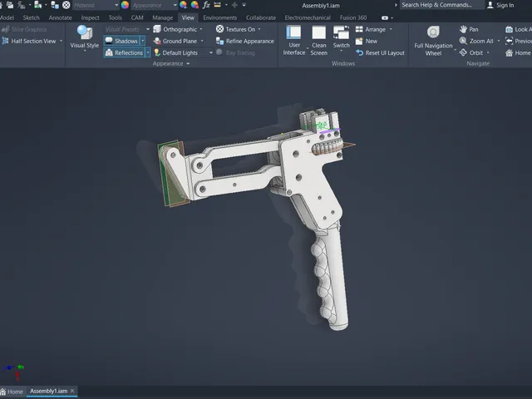This screenshot has width=532, height=399.
Task: Open the Environments ribbon tab
Action: tap(219, 17)
